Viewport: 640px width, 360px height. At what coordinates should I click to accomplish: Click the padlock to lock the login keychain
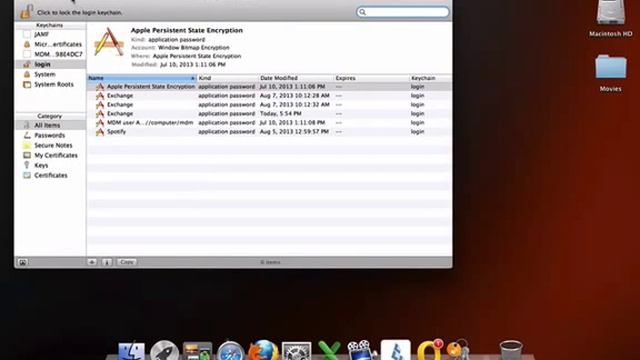(x=27, y=11)
